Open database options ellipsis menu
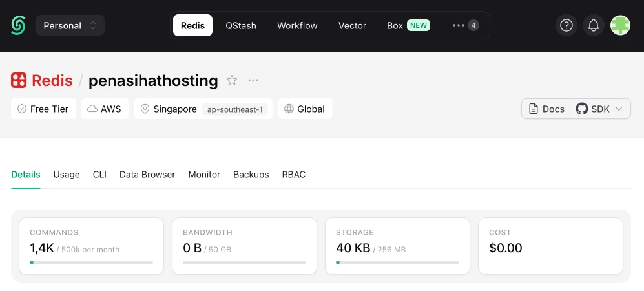The width and height of the screenshot is (644, 291). (253, 80)
